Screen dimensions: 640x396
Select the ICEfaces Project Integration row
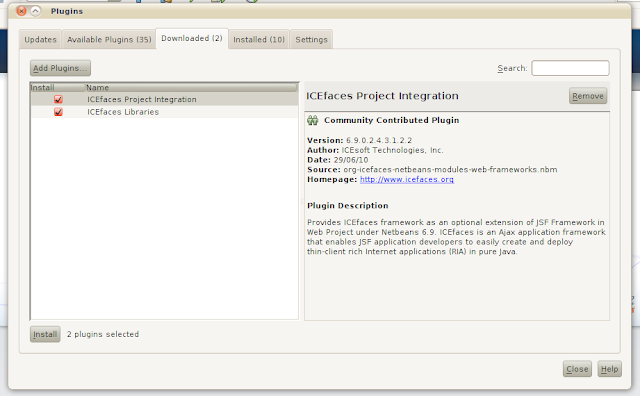(164, 100)
